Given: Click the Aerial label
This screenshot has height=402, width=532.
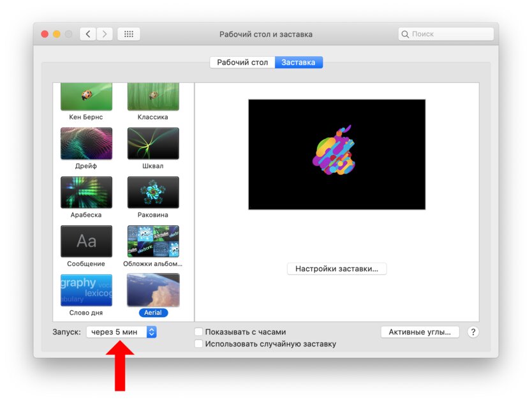Looking at the screenshot, I should click(153, 313).
